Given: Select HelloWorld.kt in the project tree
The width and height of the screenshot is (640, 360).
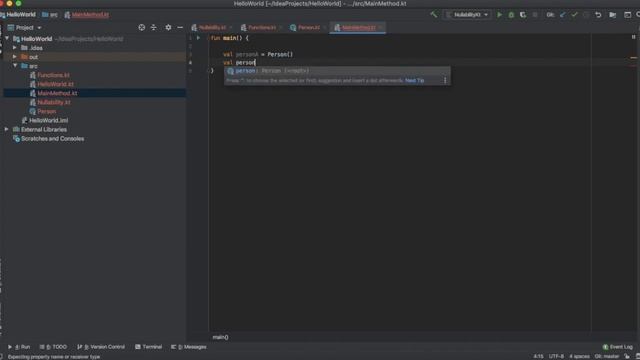Looking at the screenshot, I should click(56, 84).
